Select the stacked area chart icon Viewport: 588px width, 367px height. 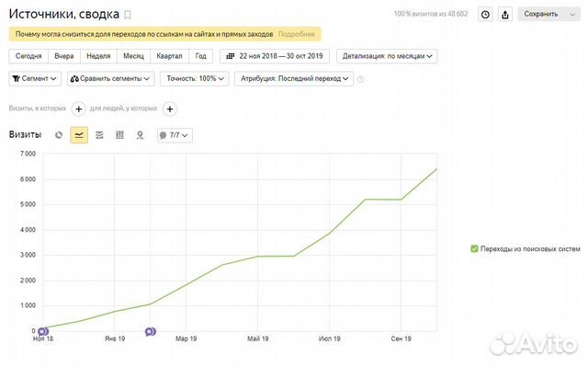tap(99, 135)
